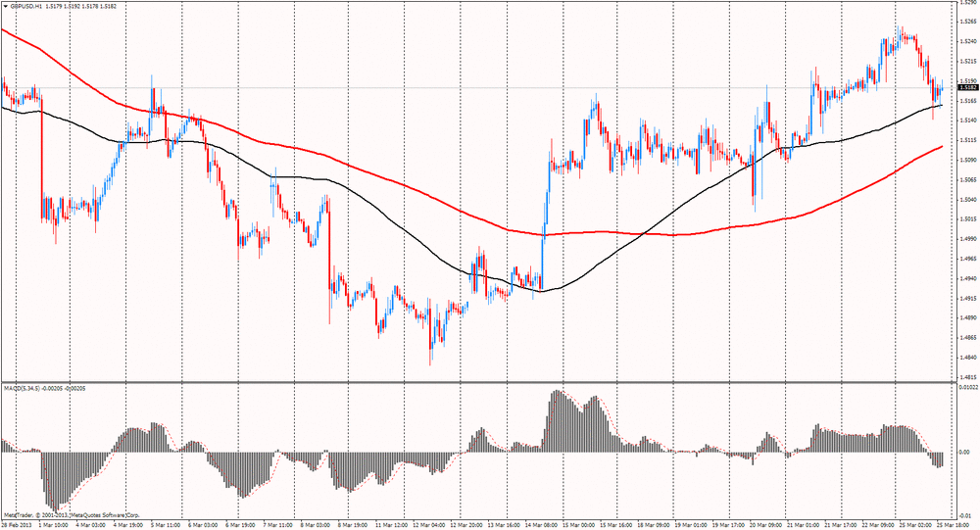The height and width of the screenshot is (530, 980).
Task: Click the 21 Mar 01:00 time label
Action: 805,525
